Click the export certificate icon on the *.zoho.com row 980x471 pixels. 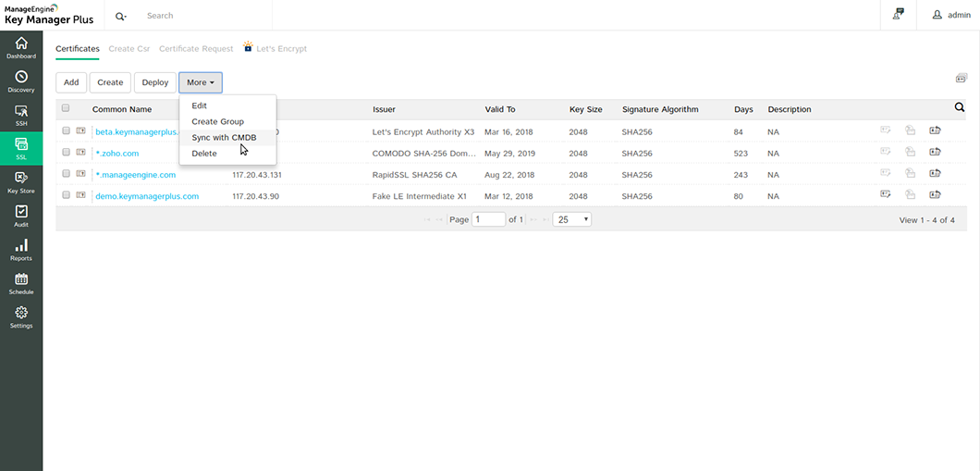(x=935, y=152)
